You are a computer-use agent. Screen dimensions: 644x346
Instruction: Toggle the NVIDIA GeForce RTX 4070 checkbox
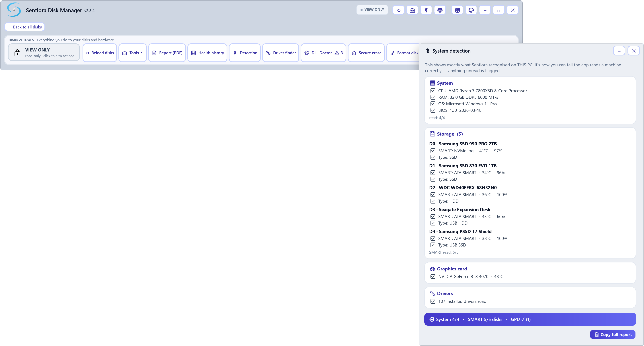tap(433, 277)
